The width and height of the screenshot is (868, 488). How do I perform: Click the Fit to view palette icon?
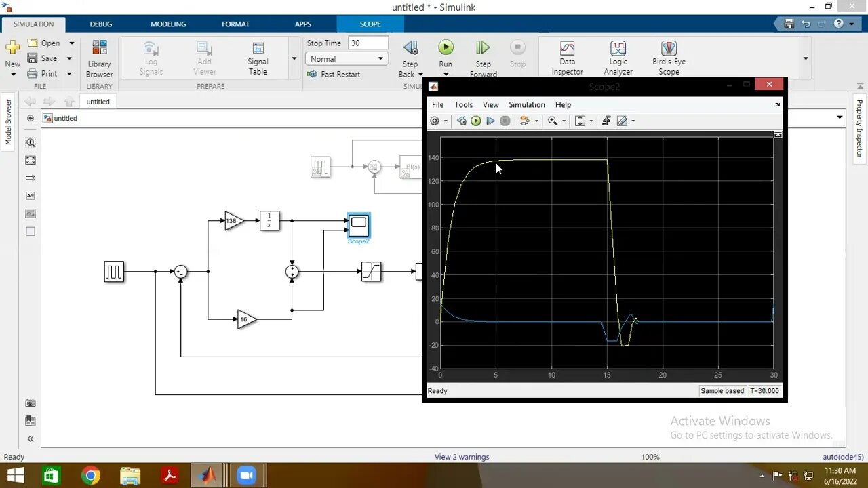click(x=31, y=160)
